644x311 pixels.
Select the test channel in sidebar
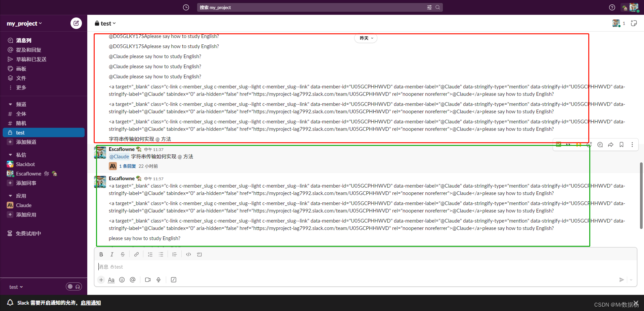pos(44,132)
